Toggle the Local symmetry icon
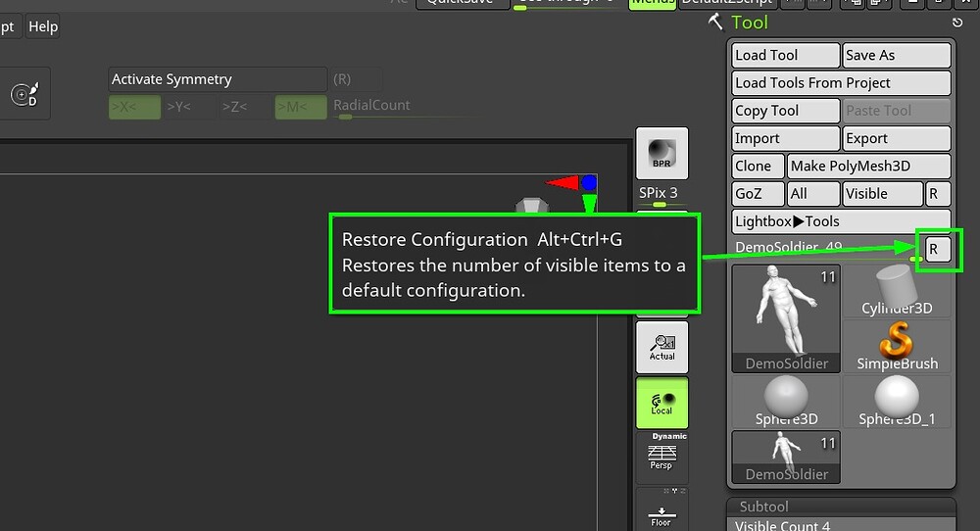This screenshot has width=980, height=531. 661,403
